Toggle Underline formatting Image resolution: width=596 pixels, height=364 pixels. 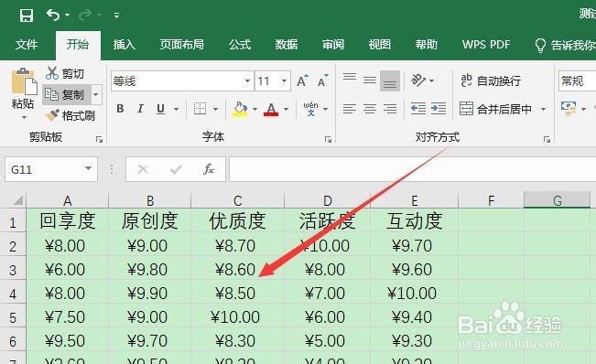click(x=161, y=109)
